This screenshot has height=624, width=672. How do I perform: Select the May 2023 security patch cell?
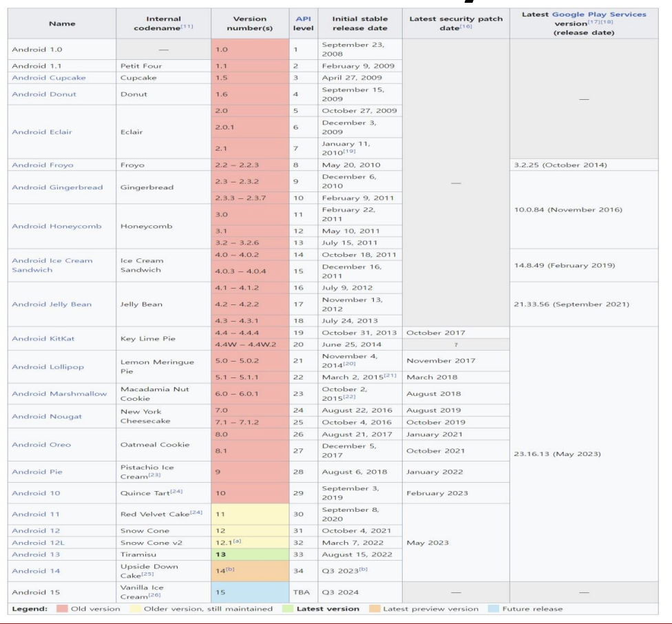456,542
